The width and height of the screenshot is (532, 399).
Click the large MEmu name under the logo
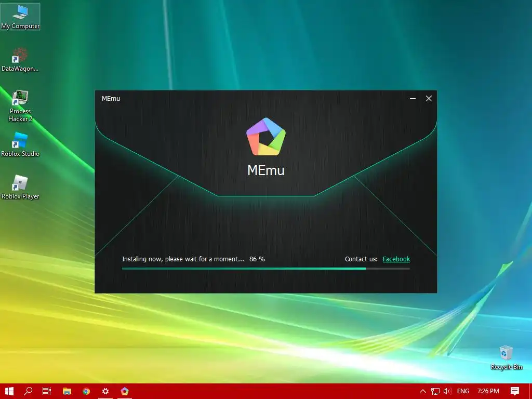point(266,170)
